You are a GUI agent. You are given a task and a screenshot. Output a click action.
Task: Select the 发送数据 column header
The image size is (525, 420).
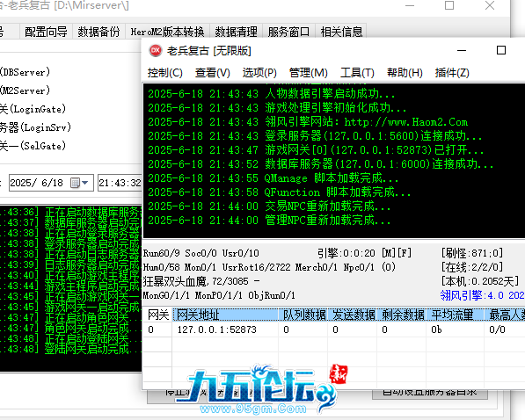tap(353, 315)
